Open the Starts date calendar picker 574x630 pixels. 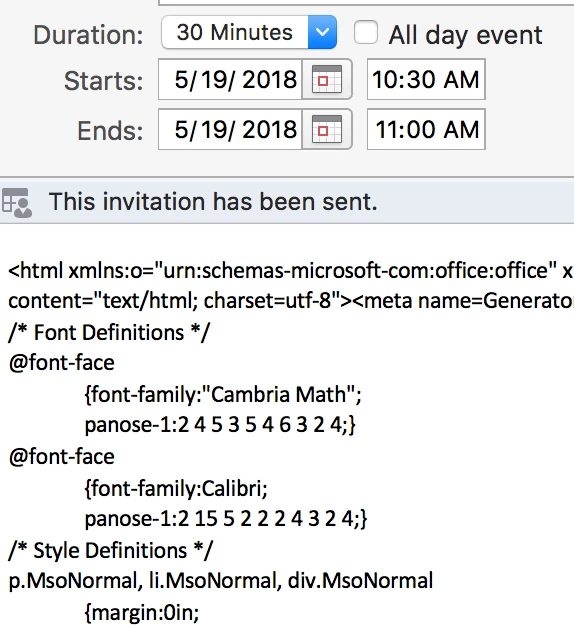pos(327,79)
